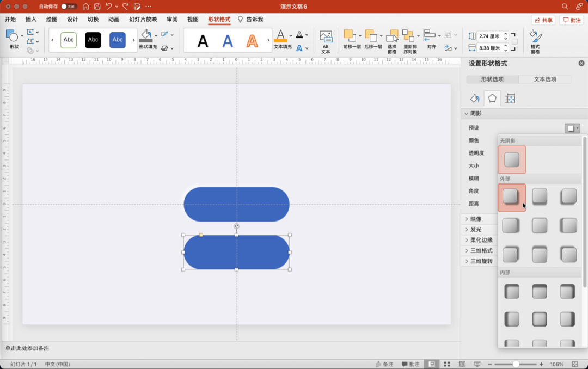The height and width of the screenshot is (369, 588).
Task: Click the Undo arrow icon
Action: pyautogui.click(x=109, y=7)
